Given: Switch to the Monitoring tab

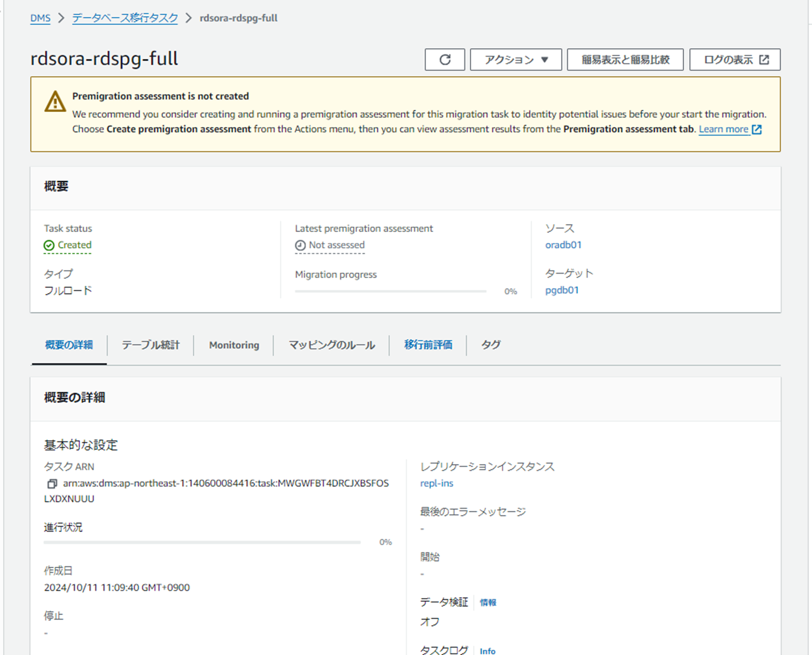Looking at the screenshot, I should click(x=234, y=345).
